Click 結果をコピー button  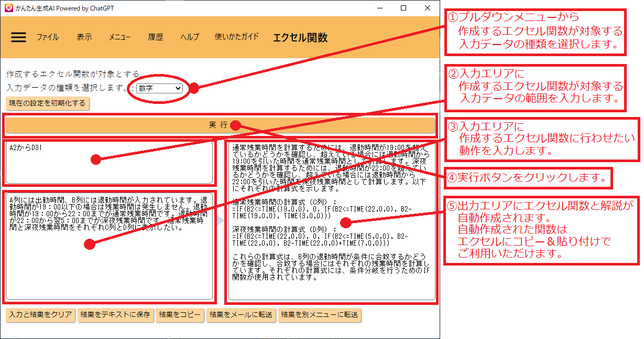[180, 315]
